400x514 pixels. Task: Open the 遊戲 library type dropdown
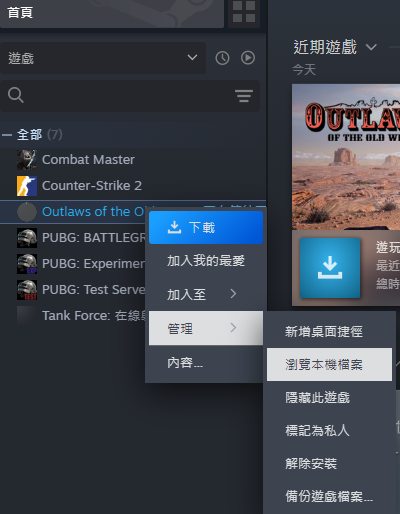click(x=103, y=58)
